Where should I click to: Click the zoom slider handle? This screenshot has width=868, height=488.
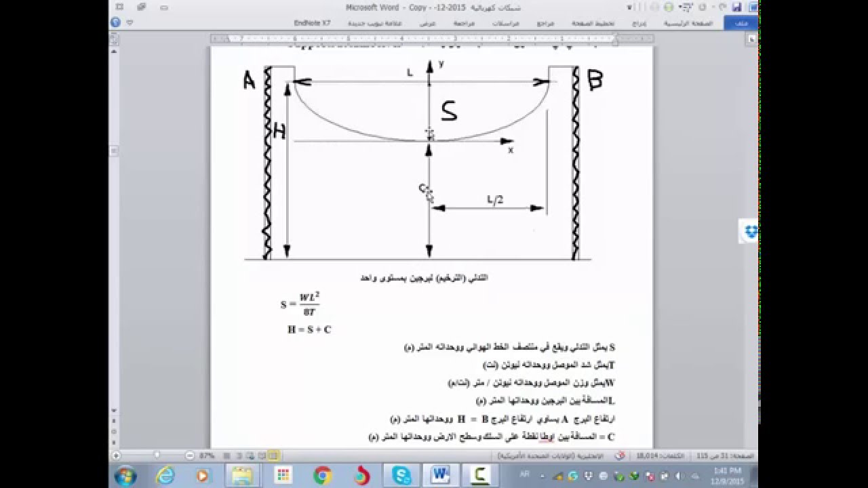[x=157, y=455]
